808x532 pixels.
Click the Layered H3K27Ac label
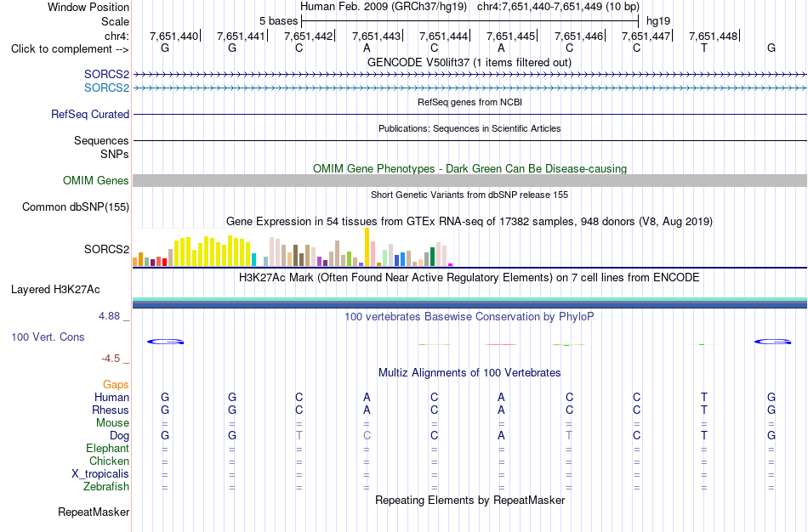pos(55,290)
